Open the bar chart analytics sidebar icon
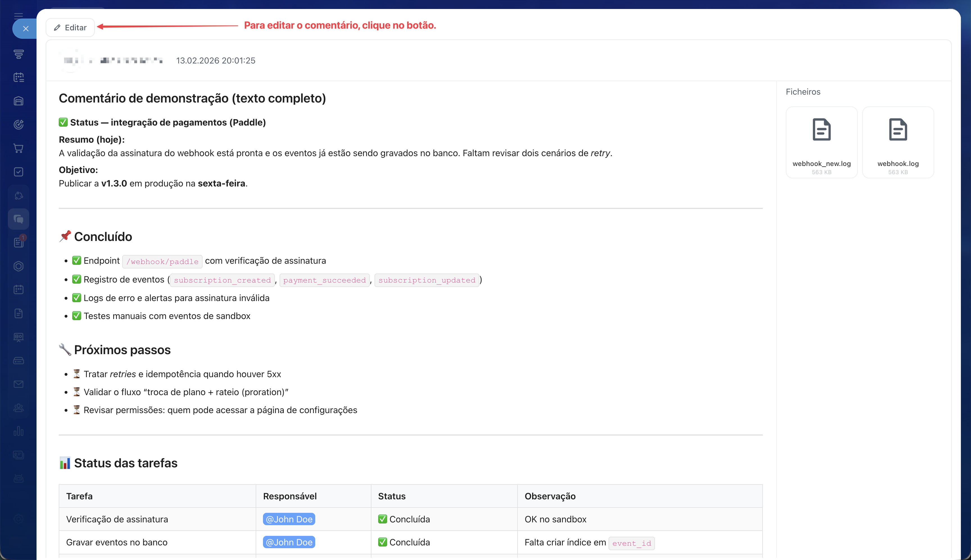The height and width of the screenshot is (560, 971). coord(19,431)
